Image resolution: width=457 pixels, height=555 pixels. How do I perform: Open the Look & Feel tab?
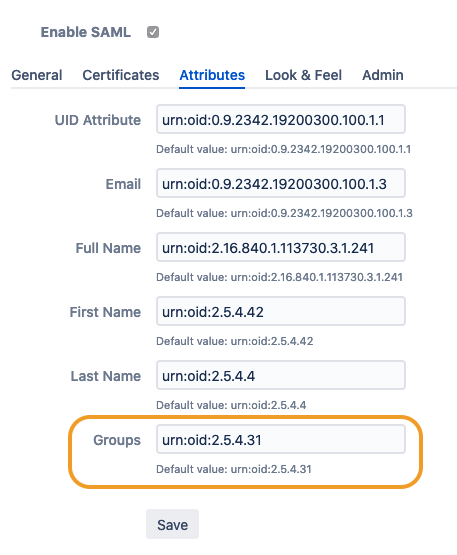click(303, 75)
